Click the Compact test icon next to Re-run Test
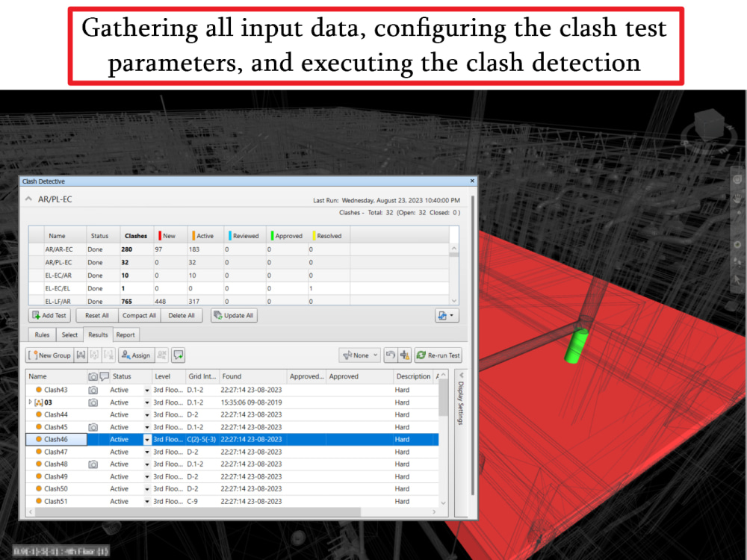 [405, 355]
